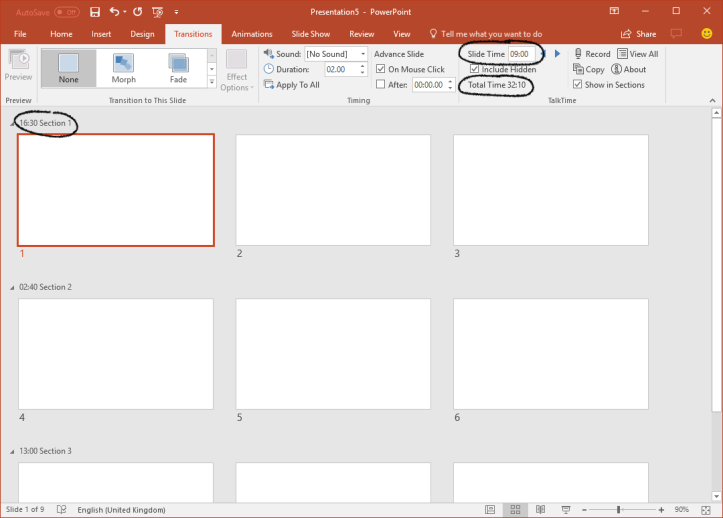Open Reading View from status bar
The image size is (723, 518).
[539, 509]
